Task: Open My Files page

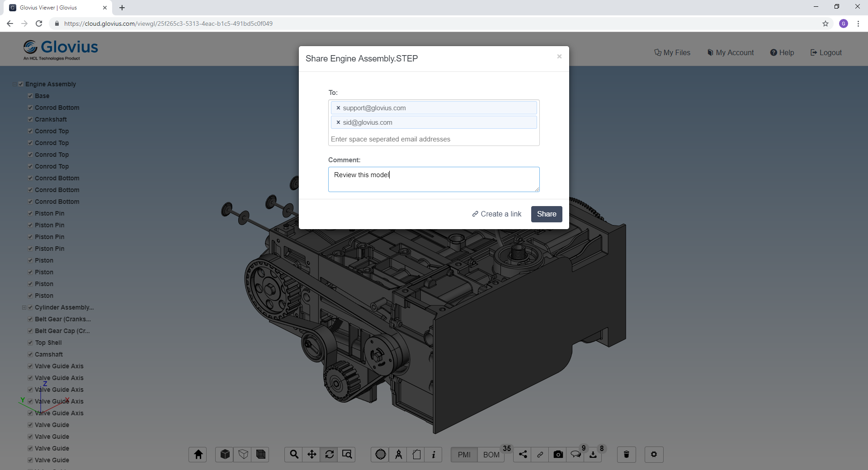Action: click(672, 52)
